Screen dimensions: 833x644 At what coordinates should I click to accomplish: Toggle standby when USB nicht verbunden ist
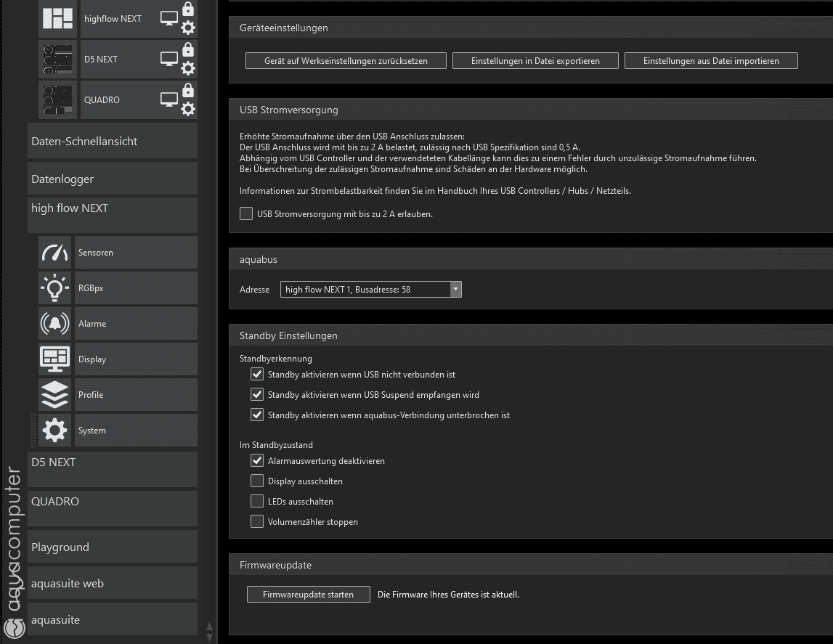coord(257,375)
